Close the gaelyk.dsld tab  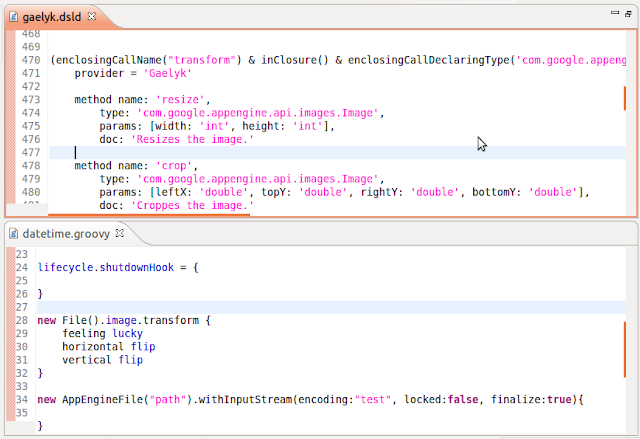click(x=92, y=16)
